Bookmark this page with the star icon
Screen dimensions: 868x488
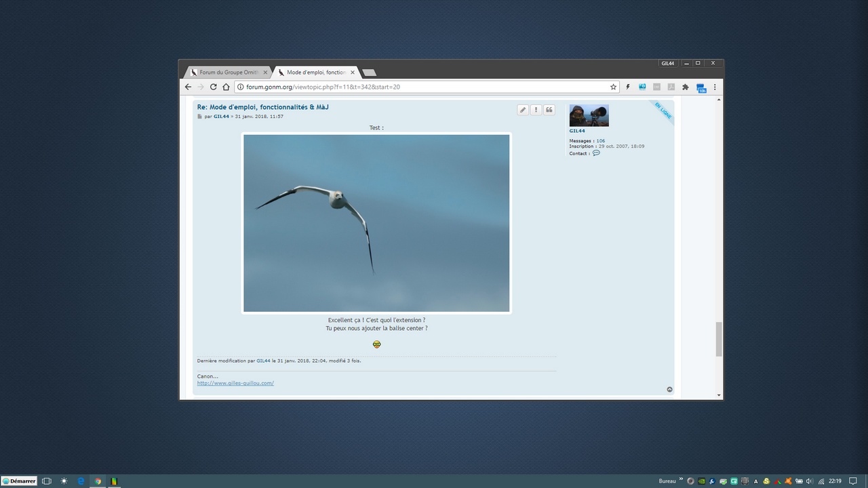(614, 87)
